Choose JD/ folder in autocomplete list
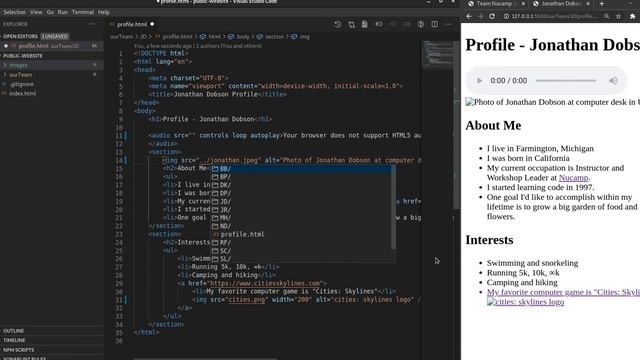 [301, 201]
